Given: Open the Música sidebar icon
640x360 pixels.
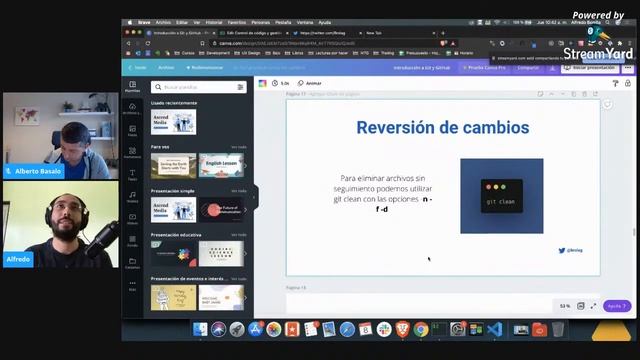Looking at the screenshot, I should pyautogui.click(x=132, y=197).
